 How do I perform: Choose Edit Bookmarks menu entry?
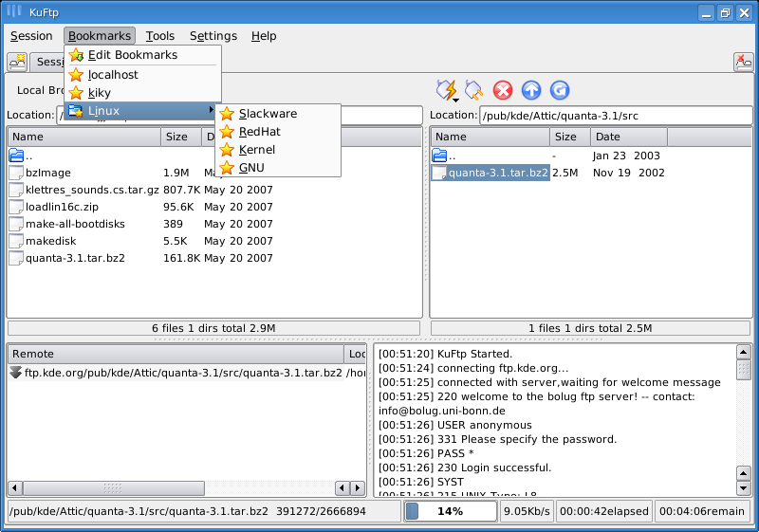pyautogui.click(x=143, y=55)
